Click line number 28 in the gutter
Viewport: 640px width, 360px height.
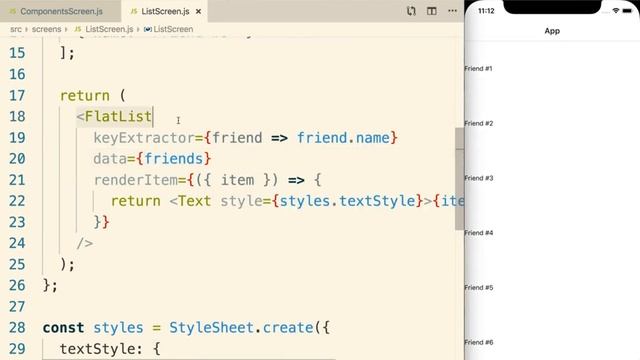point(17,327)
